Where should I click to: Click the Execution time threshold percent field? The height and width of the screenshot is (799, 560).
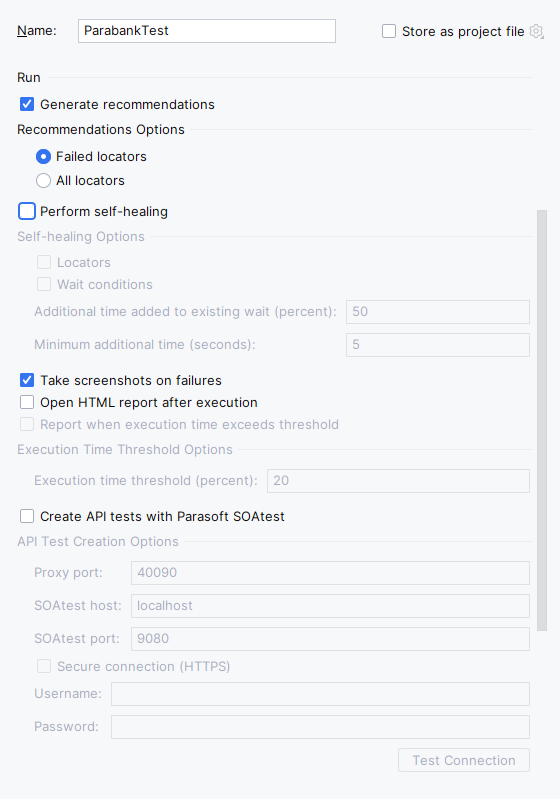click(x=398, y=481)
